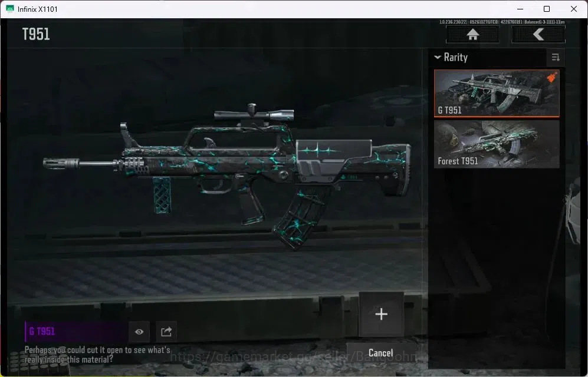Add a slot with the plus button
The height and width of the screenshot is (377, 588).
[x=382, y=314]
